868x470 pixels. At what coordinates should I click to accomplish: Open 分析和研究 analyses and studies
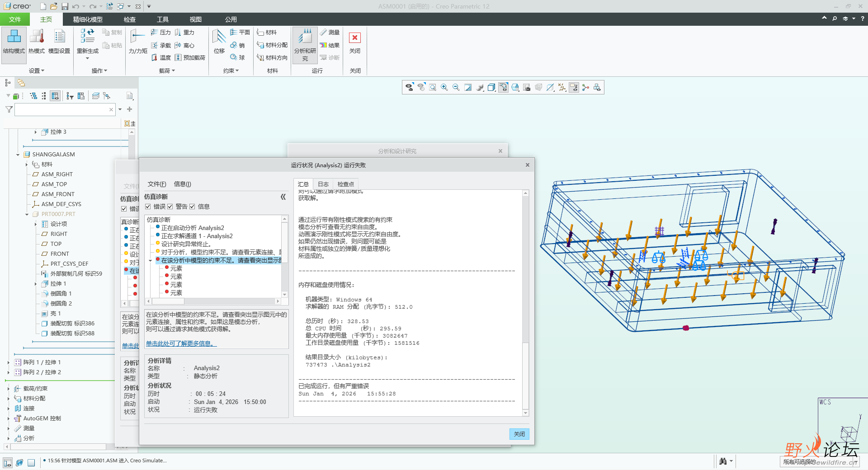(305, 38)
